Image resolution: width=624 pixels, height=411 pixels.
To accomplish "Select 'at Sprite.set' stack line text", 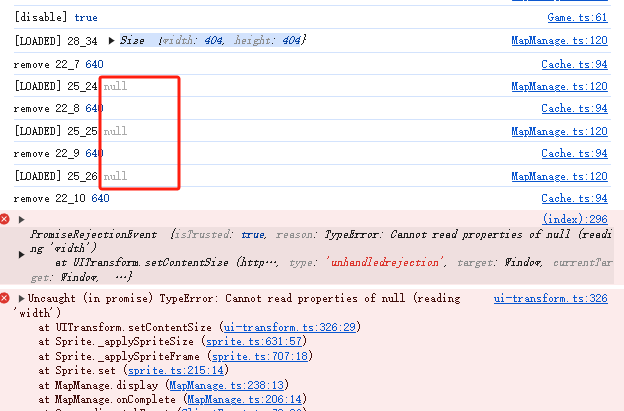I will 77,370.
